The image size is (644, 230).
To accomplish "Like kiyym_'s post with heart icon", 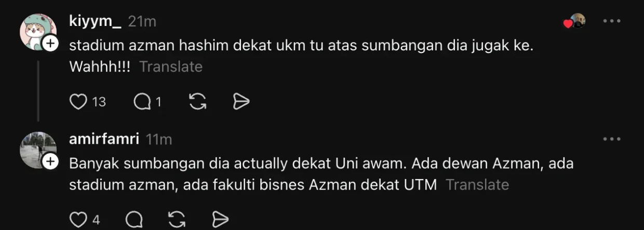I will point(78,102).
